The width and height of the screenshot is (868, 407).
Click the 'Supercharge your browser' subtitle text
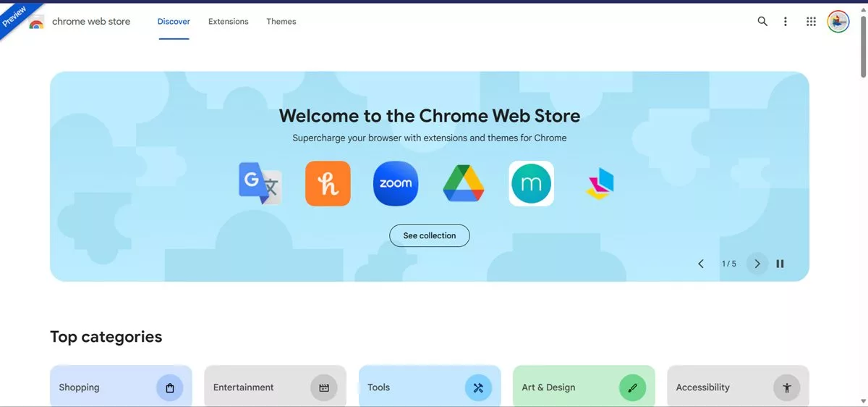pos(430,138)
